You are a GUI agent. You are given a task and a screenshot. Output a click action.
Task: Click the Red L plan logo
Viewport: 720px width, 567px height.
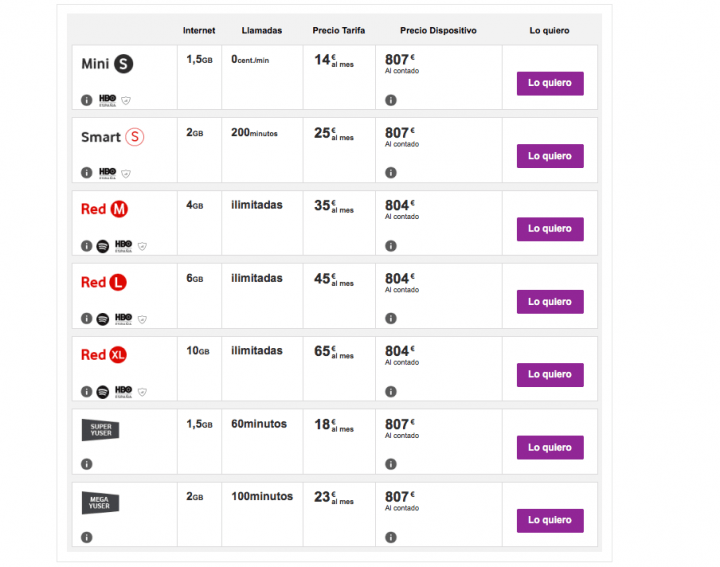pos(104,283)
